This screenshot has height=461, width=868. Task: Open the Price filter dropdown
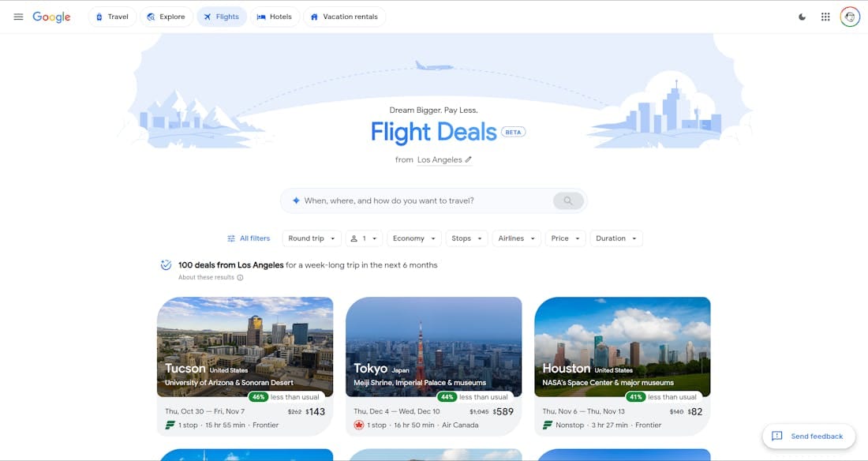[565, 238]
